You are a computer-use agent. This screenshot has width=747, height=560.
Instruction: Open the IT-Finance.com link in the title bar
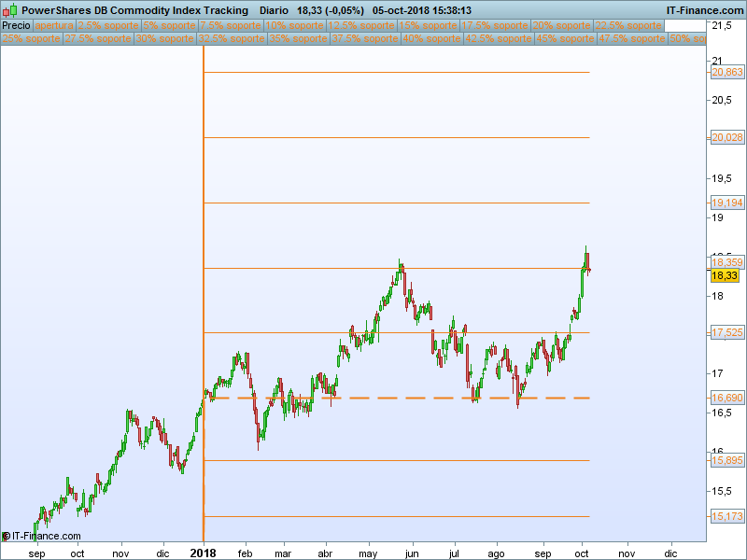pyautogui.click(x=705, y=10)
